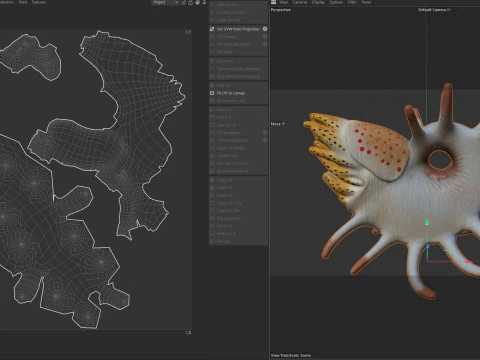Choose Fit UV to Canvas command

pyautogui.click(x=231, y=93)
